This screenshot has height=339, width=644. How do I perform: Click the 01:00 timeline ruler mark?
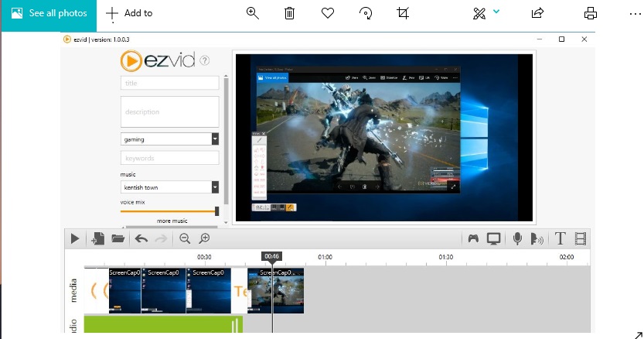(325, 257)
